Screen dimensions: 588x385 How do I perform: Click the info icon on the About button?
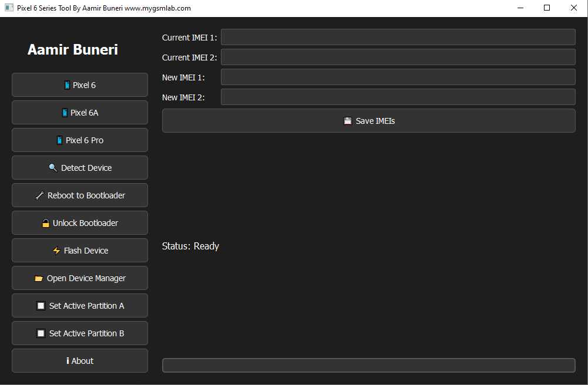(68, 360)
